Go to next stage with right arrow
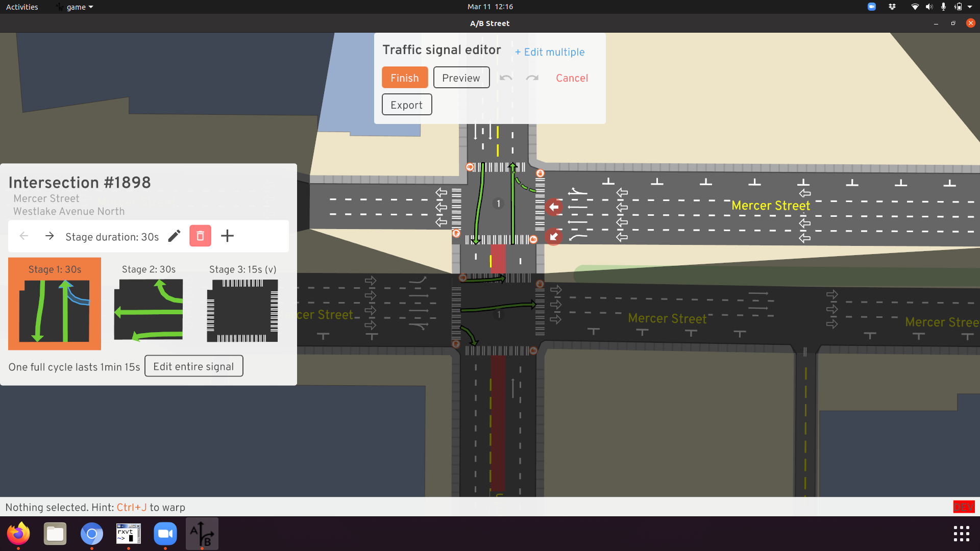This screenshot has width=980, height=551. (50, 236)
